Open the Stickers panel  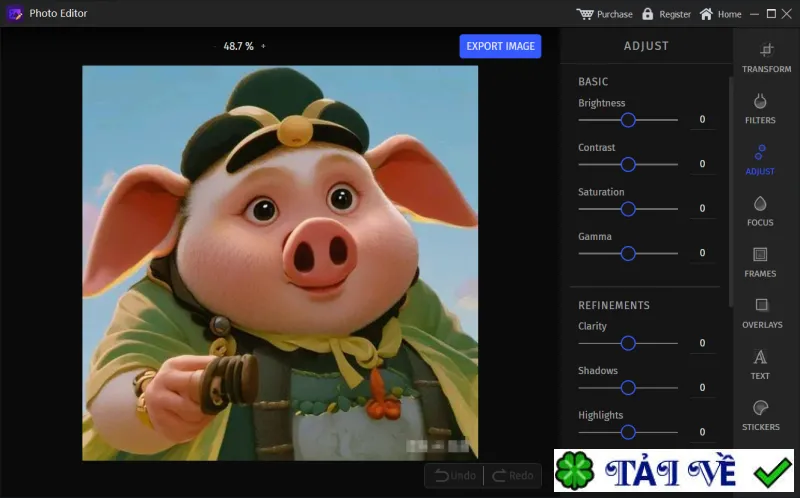(761, 415)
